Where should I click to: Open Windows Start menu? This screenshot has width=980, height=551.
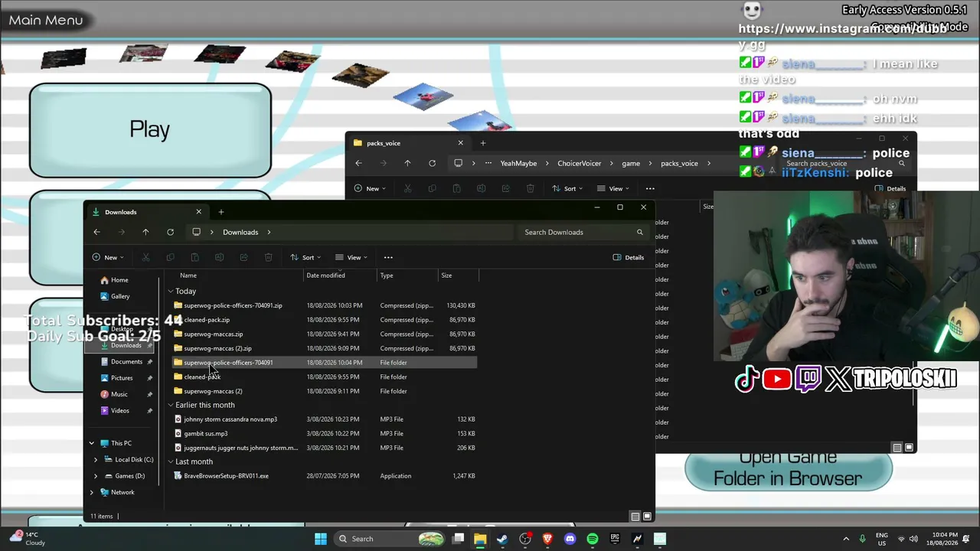tap(321, 539)
